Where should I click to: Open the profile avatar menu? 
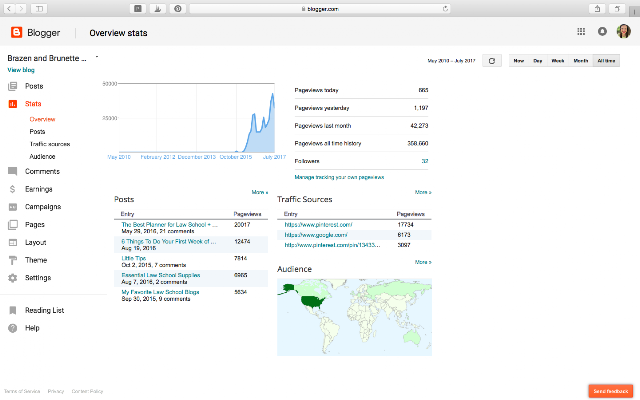[624, 31]
